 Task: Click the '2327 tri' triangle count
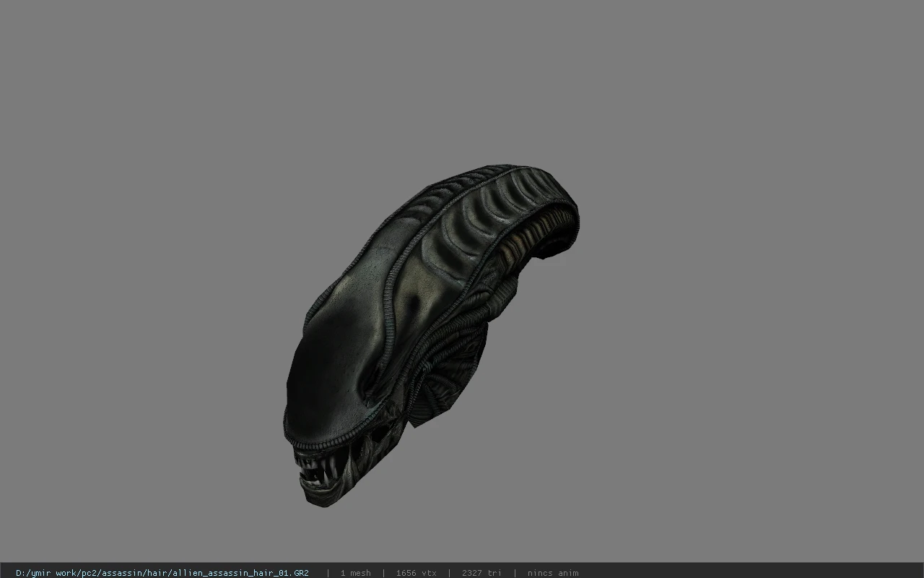click(481, 573)
